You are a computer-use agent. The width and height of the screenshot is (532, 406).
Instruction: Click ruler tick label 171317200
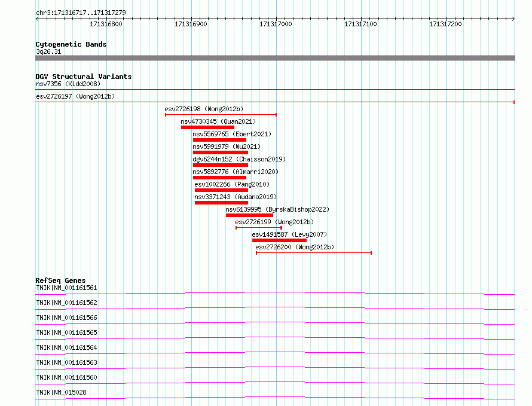point(445,24)
